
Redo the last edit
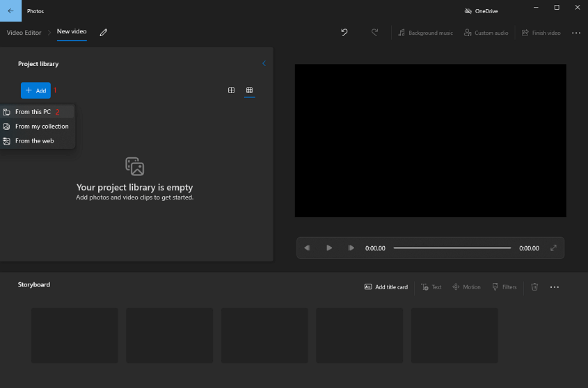click(x=374, y=33)
